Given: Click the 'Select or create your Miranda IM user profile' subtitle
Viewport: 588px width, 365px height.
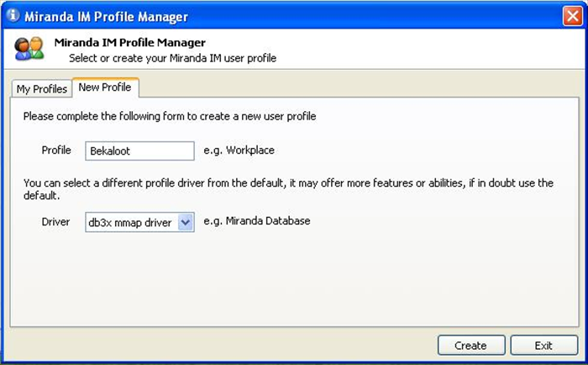Looking at the screenshot, I should [x=173, y=58].
